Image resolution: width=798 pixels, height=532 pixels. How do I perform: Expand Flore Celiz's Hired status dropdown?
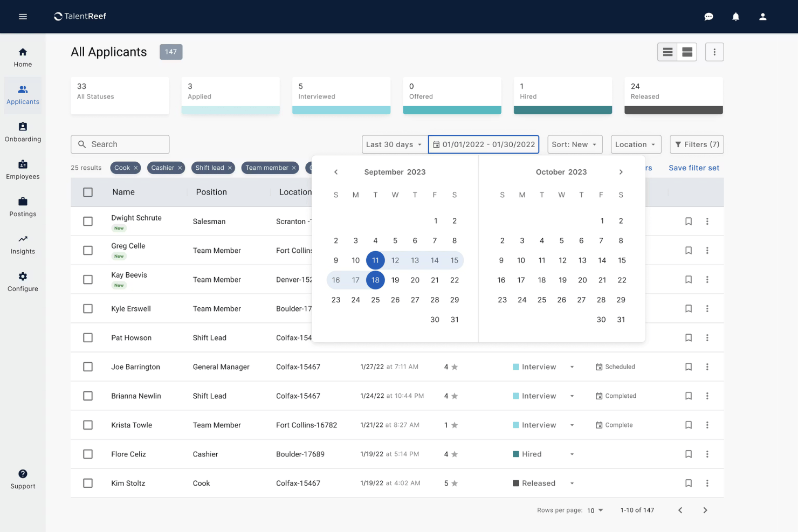click(572, 454)
